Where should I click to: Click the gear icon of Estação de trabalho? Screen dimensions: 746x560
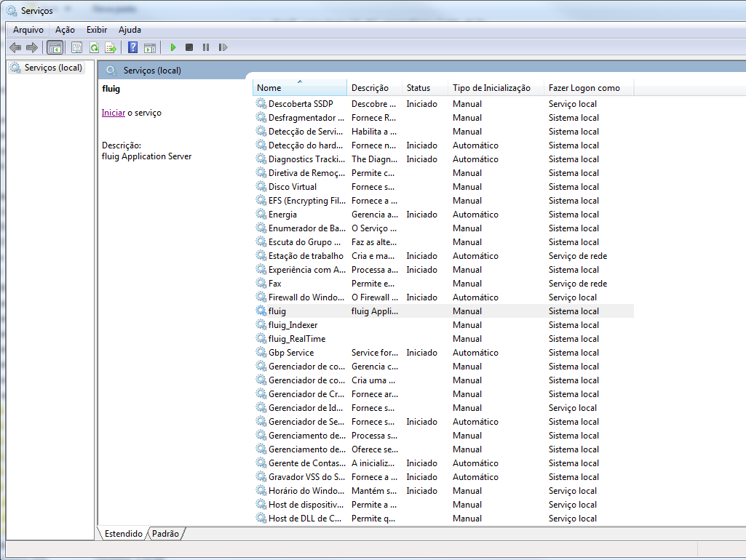coord(261,256)
